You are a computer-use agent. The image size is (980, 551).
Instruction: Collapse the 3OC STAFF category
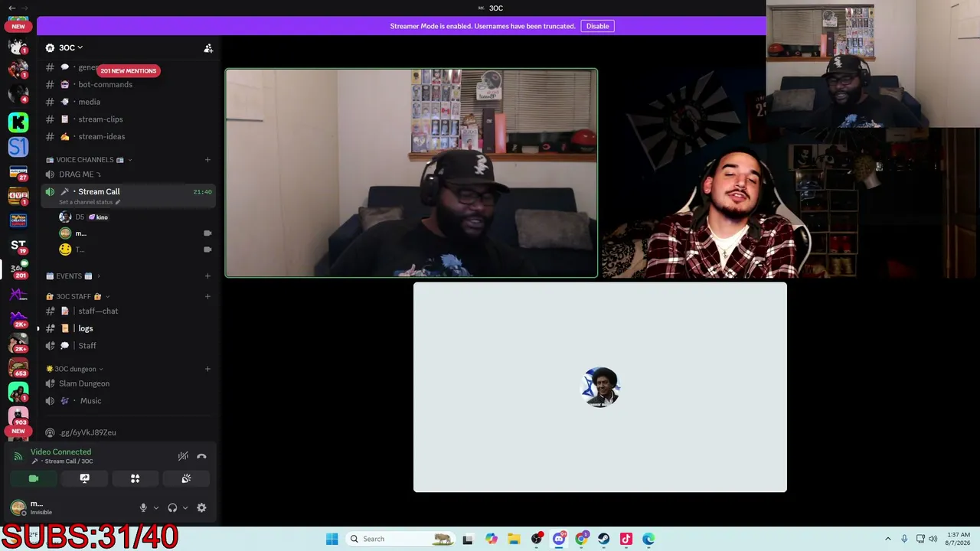point(78,296)
